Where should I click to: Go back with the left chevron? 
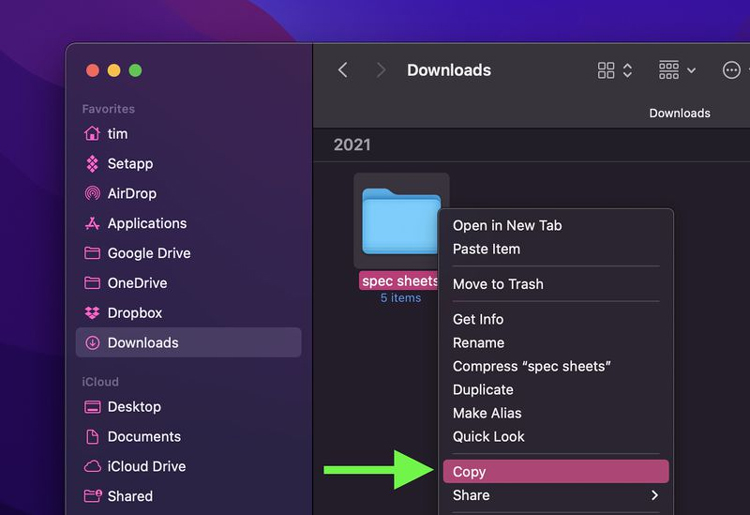(x=342, y=70)
